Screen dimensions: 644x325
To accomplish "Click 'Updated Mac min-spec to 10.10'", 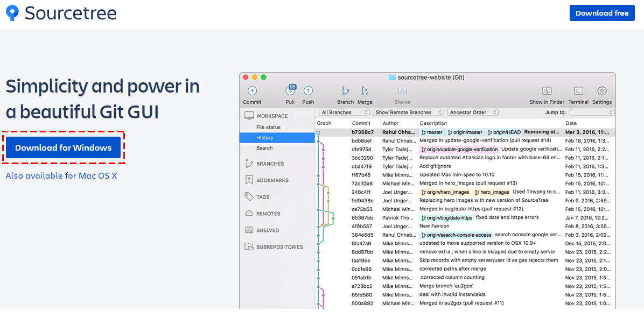I will (457, 175).
